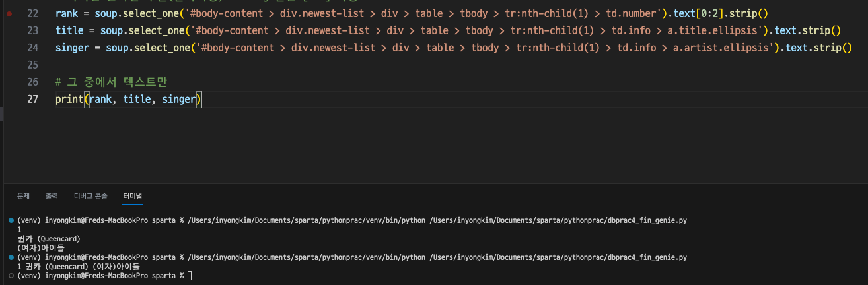This screenshot has width=868, height=285.
Task: Click line number 23 in the gutter
Action: 32,30
